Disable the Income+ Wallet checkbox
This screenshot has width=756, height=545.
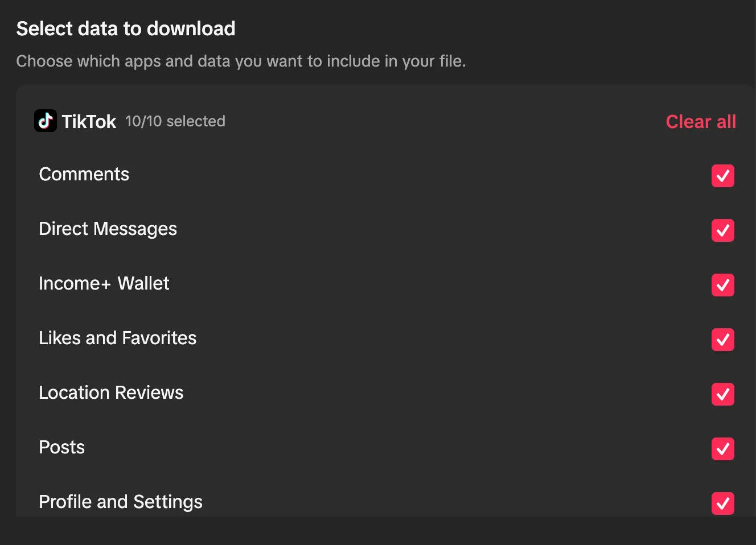click(x=722, y=285)
